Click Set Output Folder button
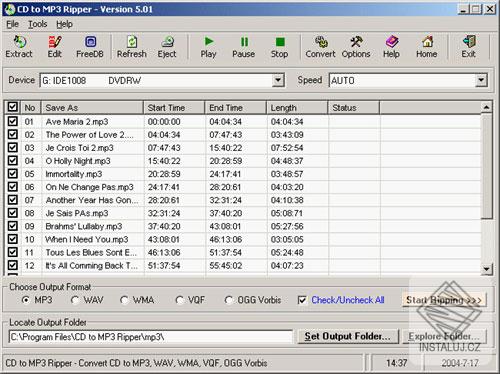This screenshot has height=374, width=500. click(x=348, y=336)
